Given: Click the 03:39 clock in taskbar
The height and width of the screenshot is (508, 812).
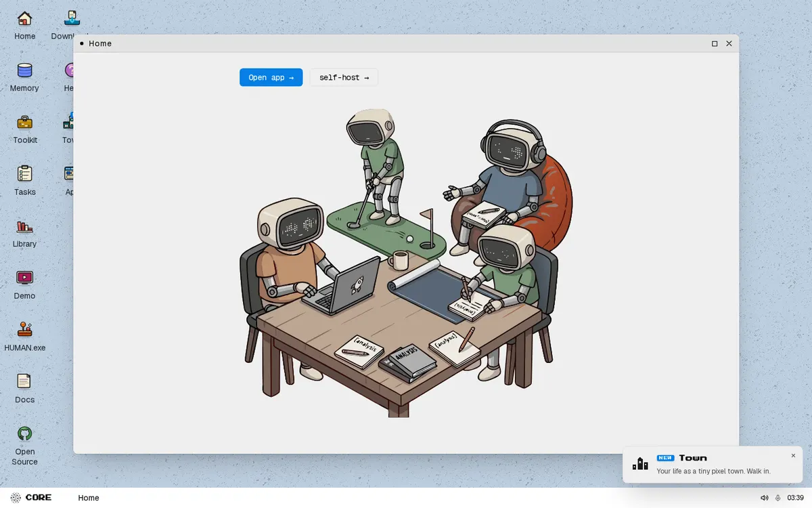Looking at the screenshot, I should click(795, 498).
